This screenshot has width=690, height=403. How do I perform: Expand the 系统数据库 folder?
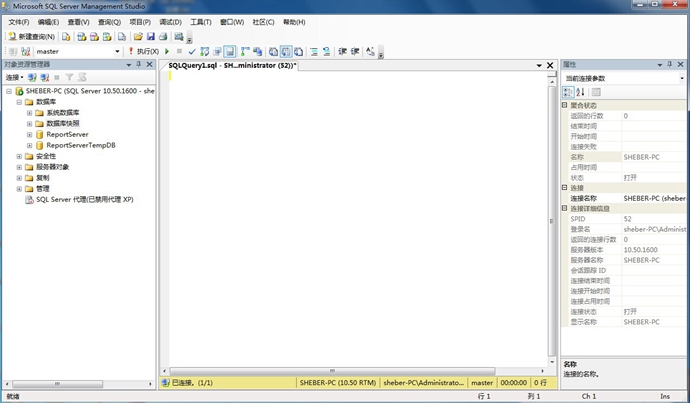pyautogui.click(x=29, y=113)
